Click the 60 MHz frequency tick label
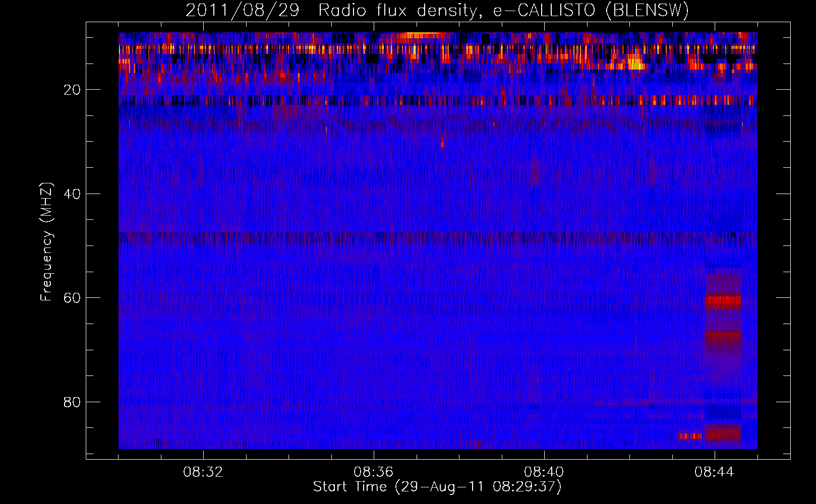Viewport: 816px width, 504px height. tap(73, 298)
